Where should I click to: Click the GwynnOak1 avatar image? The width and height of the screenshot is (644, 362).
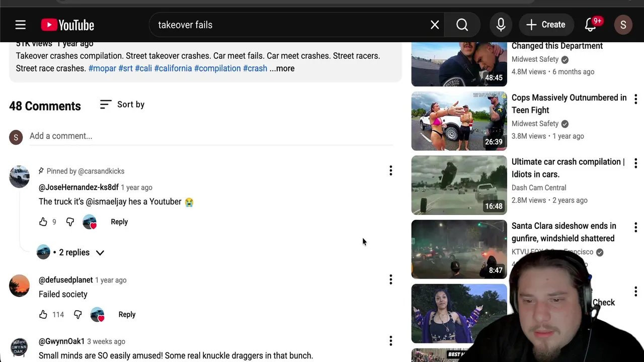[x=19, y=348]
